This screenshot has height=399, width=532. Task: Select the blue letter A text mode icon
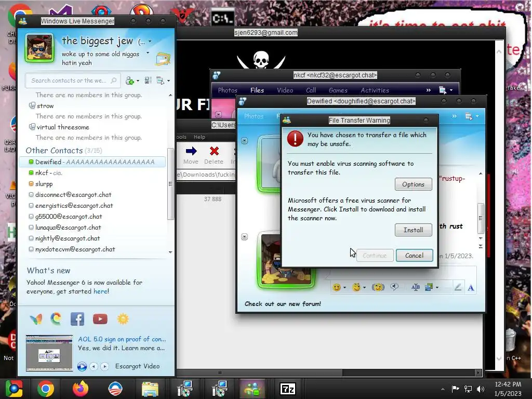471,288
